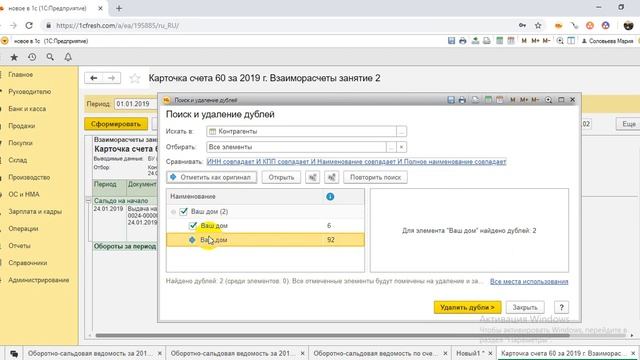Reload the browser page

point(29,25)
